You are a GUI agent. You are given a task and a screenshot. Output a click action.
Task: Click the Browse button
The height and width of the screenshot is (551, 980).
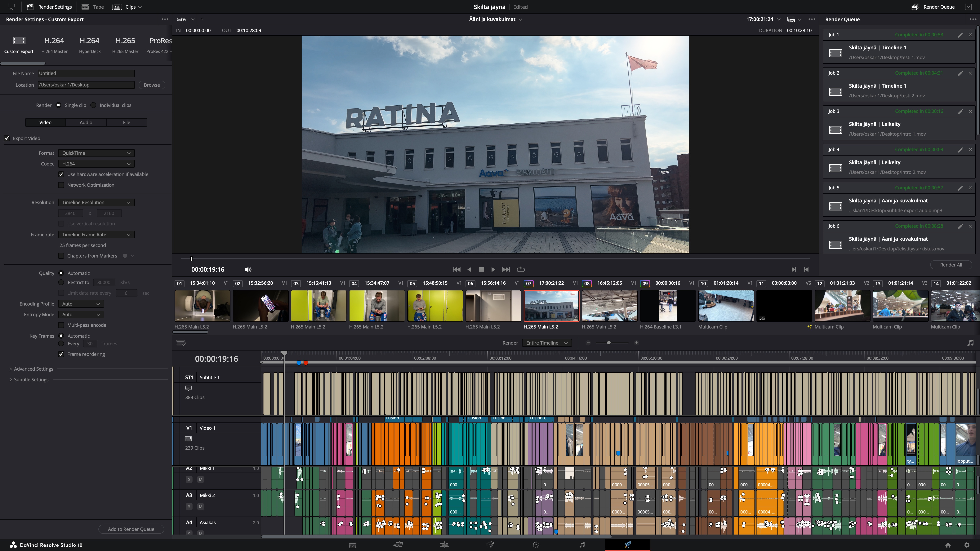point(152,85)
